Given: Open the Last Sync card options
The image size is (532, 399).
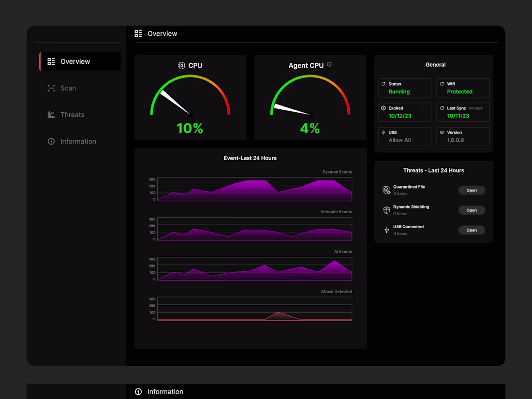Looking at the screenshot, I should click(x=463, y=112).
